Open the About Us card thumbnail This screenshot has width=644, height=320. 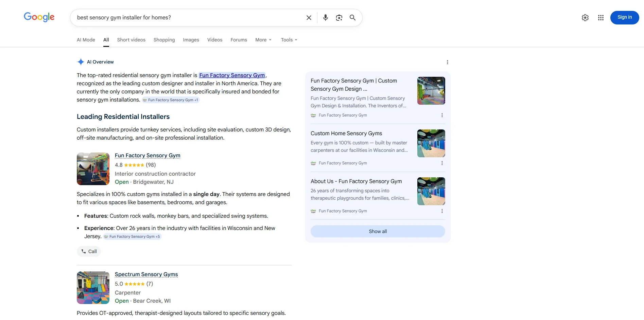431,191
